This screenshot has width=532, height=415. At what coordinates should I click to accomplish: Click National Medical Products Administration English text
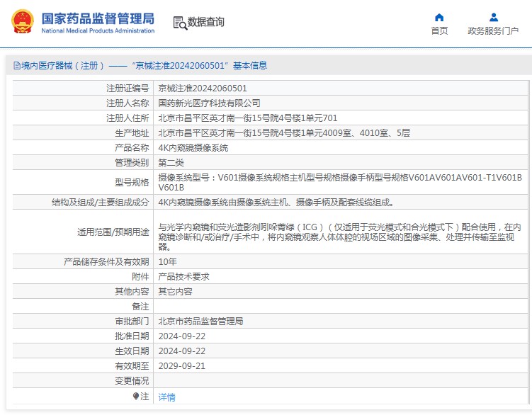[97, 31]
